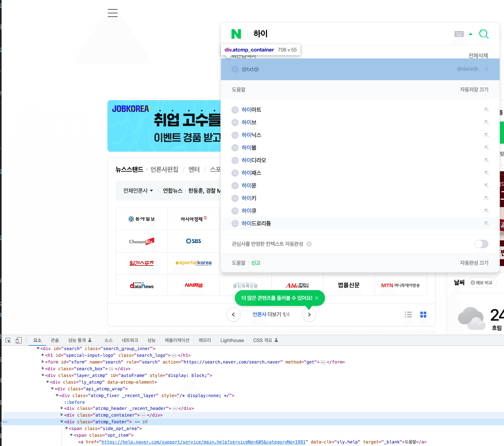Image resolution: width=504 pixels, height=446 pixels.
Task: Dismiss the 더 많은 콘텐츠 tooltip
Action: [x=317, y=298]
